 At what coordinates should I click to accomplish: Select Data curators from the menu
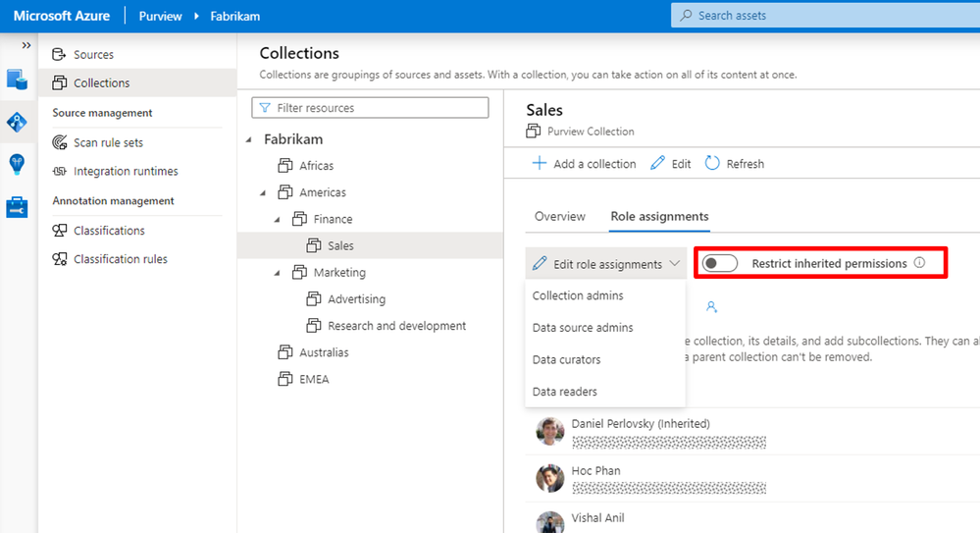[566, 359]
